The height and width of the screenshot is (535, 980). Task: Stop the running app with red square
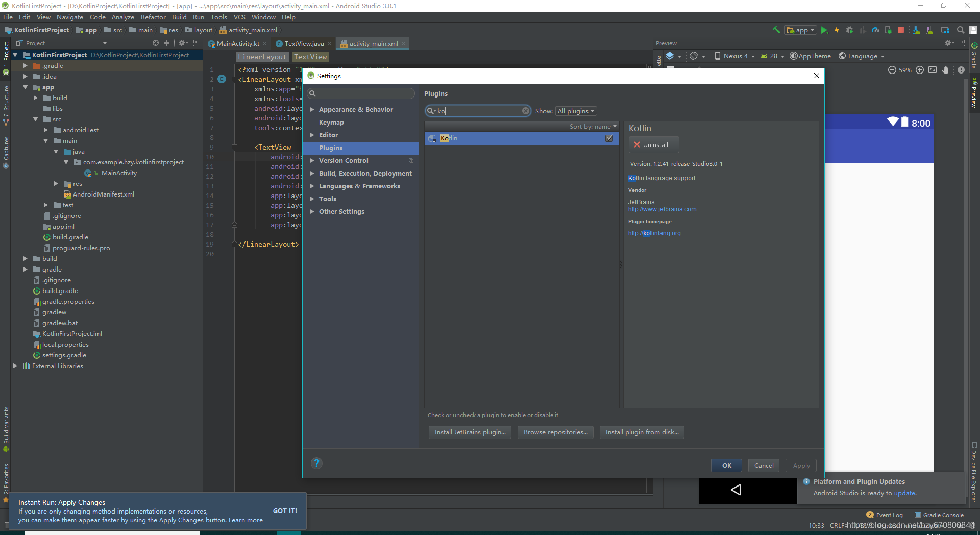point(901,30)
